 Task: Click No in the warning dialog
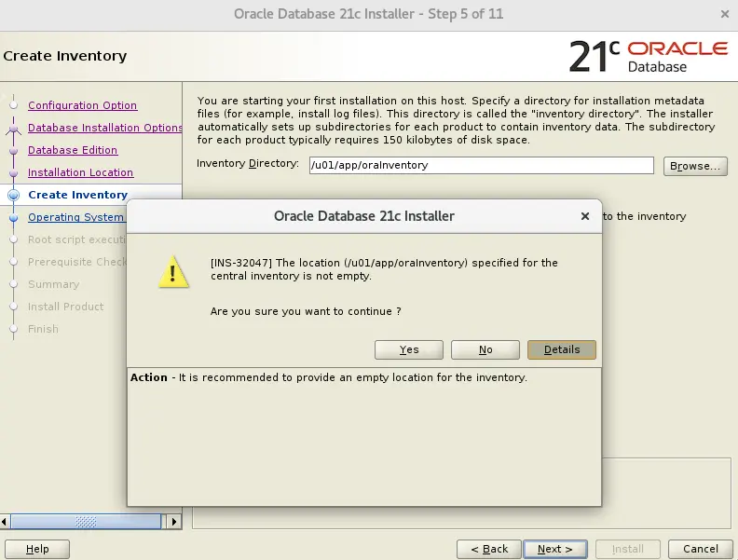[x=485, y=349]
